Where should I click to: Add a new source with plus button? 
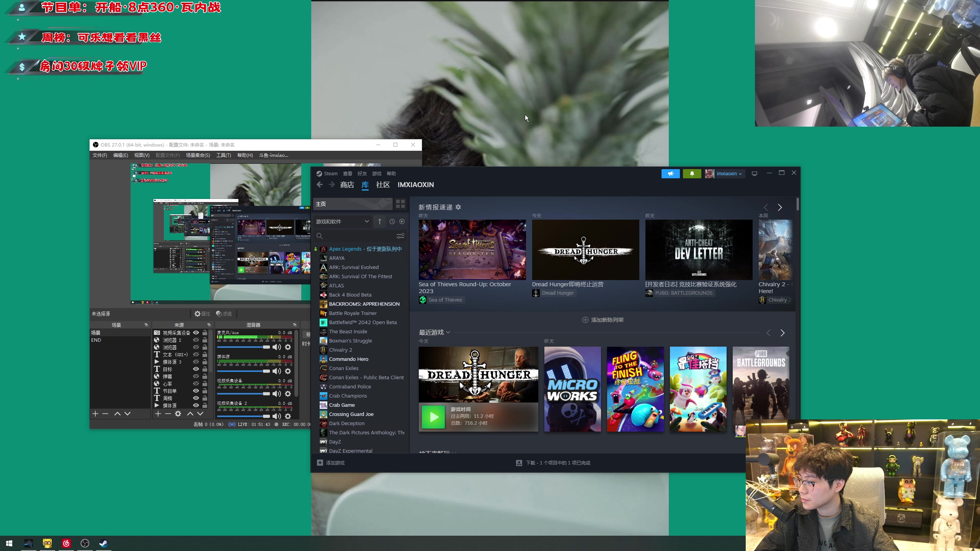click(158, 414)
